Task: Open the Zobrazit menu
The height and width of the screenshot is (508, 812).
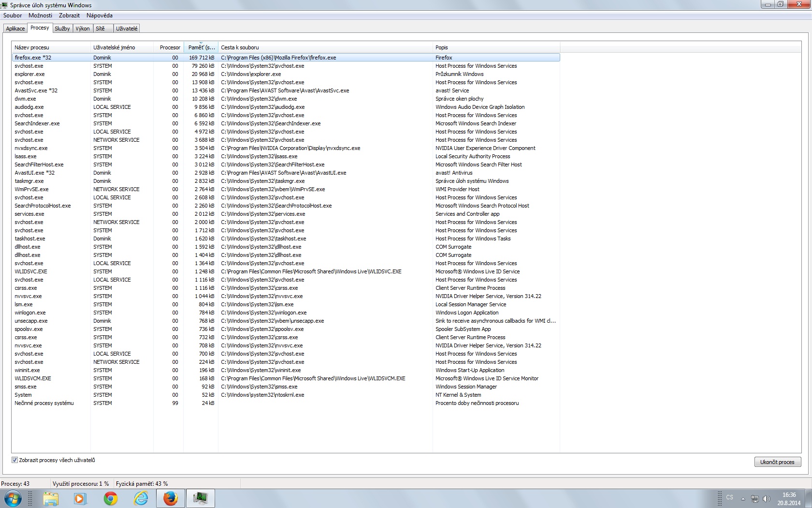Action: click(x=69, y=15)
